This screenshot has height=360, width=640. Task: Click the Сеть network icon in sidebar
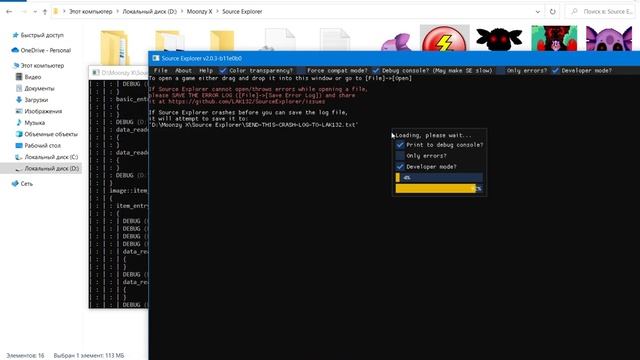click(x=15, y=184)
